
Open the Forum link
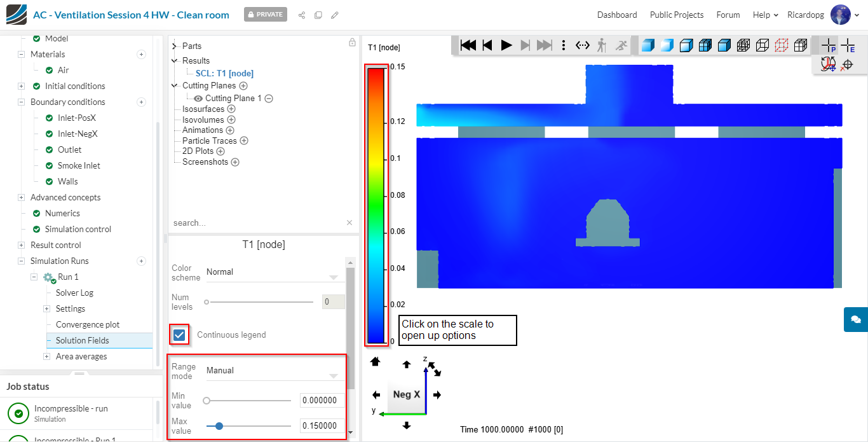[x=728, y=15]
